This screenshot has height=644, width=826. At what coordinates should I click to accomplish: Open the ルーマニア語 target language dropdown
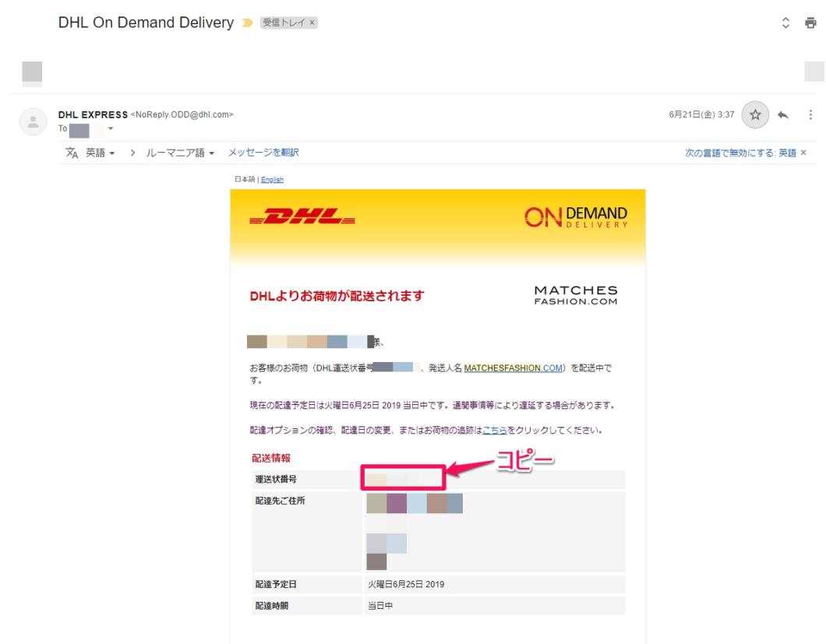[180, 153]
